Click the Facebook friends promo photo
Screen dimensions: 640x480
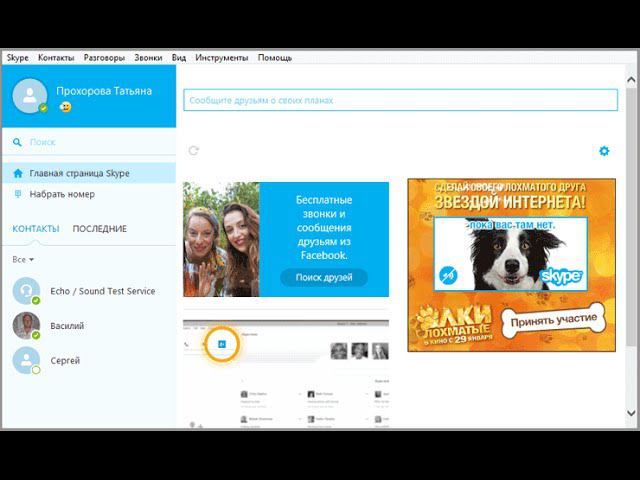(221, 239)
